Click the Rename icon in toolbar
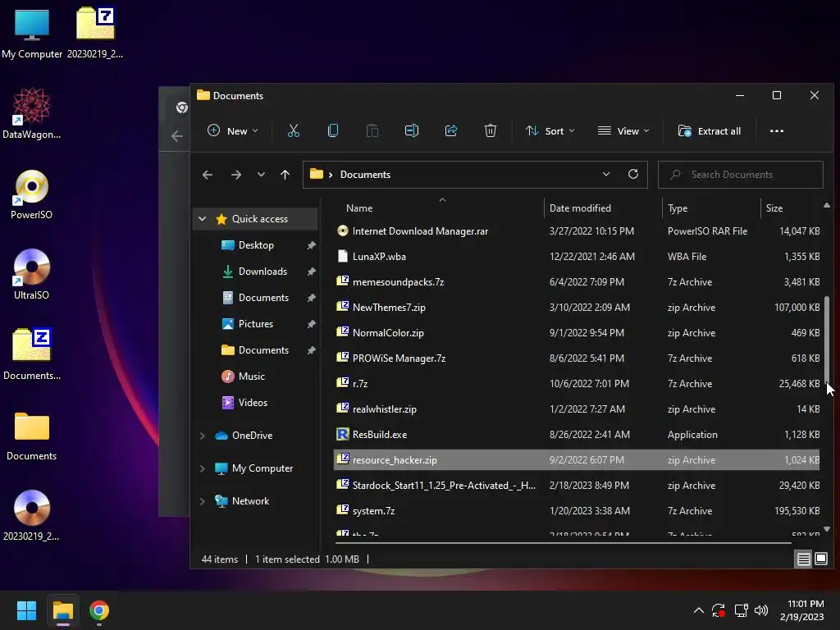The width and height of the screenshot is (840, 630). (x=412, y=130)
